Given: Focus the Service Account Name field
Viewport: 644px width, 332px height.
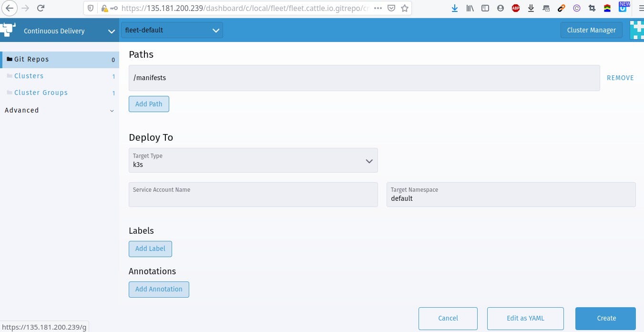Looking at the screenshot, I should (x=253, y=194).
